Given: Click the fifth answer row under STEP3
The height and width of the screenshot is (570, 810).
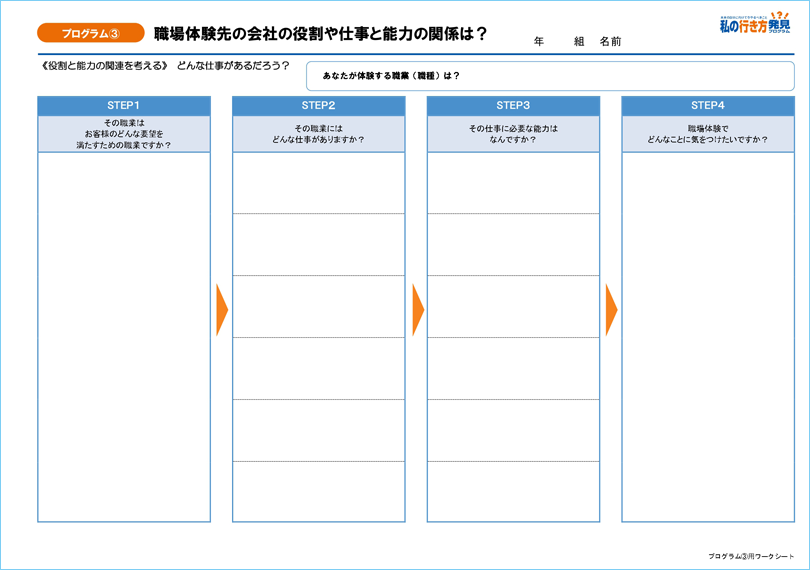Looking at the screenshot, I should point(513,430).
